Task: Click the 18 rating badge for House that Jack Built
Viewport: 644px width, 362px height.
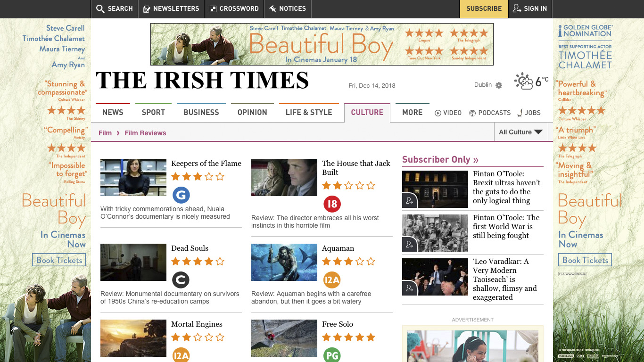Action: 332,204
